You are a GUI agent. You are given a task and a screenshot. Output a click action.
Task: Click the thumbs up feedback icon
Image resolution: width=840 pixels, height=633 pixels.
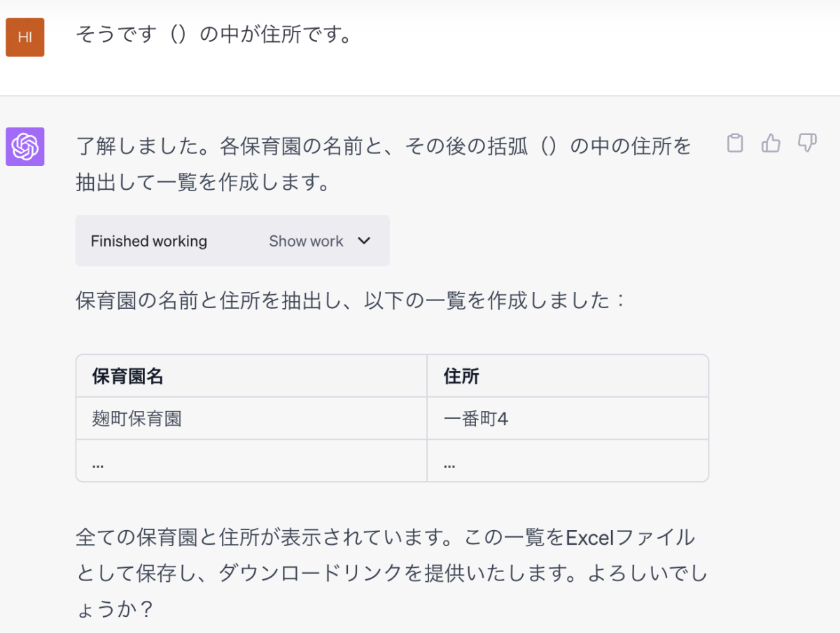(771, 143)
